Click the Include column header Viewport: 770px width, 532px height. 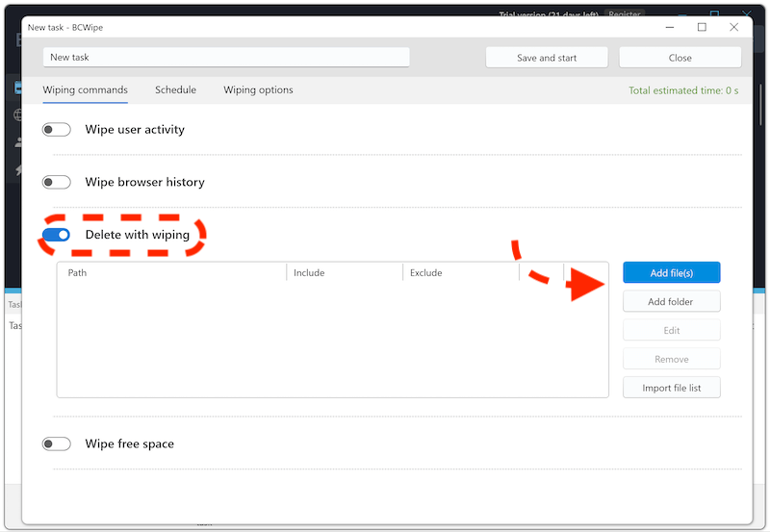(345, 273)
